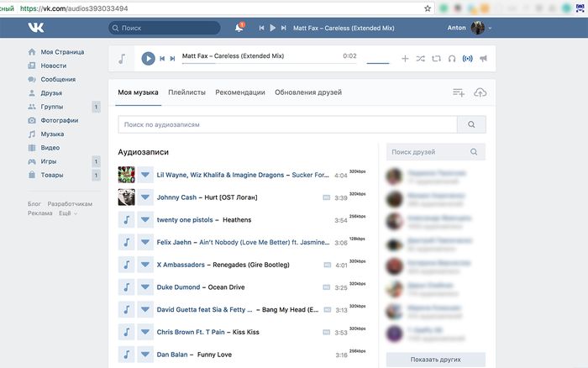588x368 pixels.
Task: Click the Показать других button
Action: click(436, 360)
